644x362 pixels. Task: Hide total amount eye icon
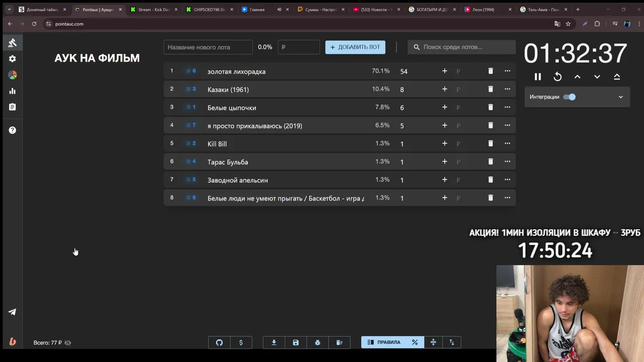[68, 343]
